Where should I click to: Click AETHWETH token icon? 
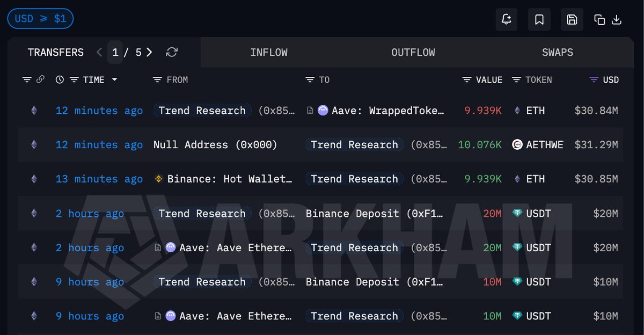pyautogui.click(x=517, y=144)
